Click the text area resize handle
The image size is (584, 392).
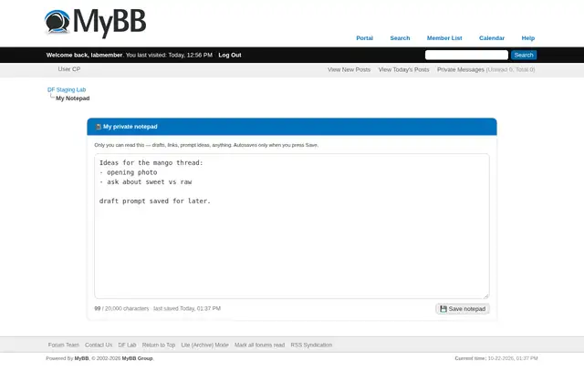[486, 295]
